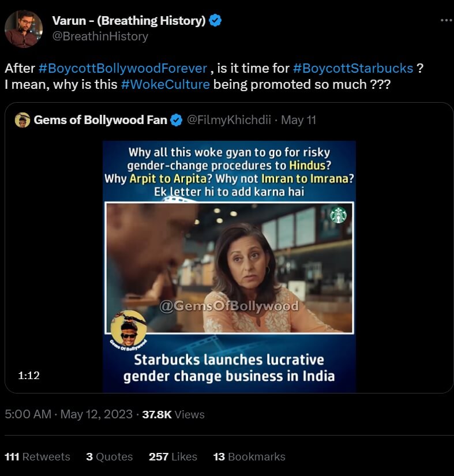Click Varun's profile avatar photo

[x=24, y=29]
